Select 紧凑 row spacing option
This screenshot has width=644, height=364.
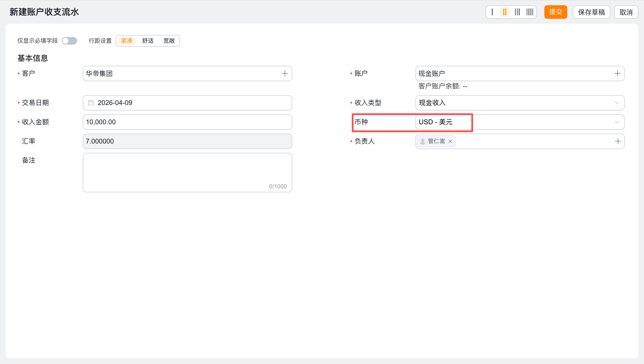pos(127,41)
